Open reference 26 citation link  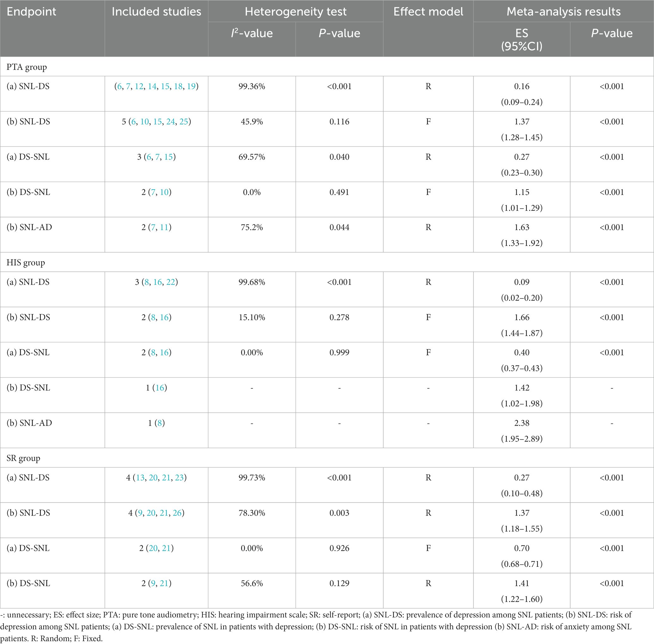tap(177, 513)
